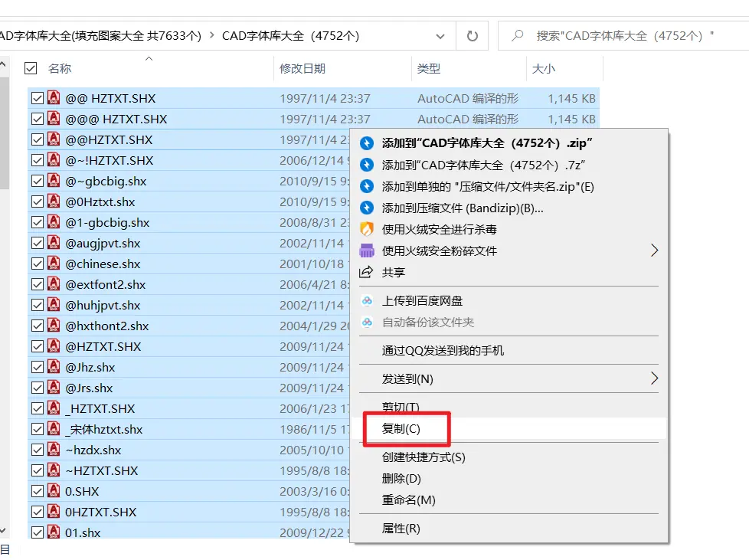Uncheck the checkbox for @huhjpvt.shx
The image size is (749, 560).
pos(38,305)
